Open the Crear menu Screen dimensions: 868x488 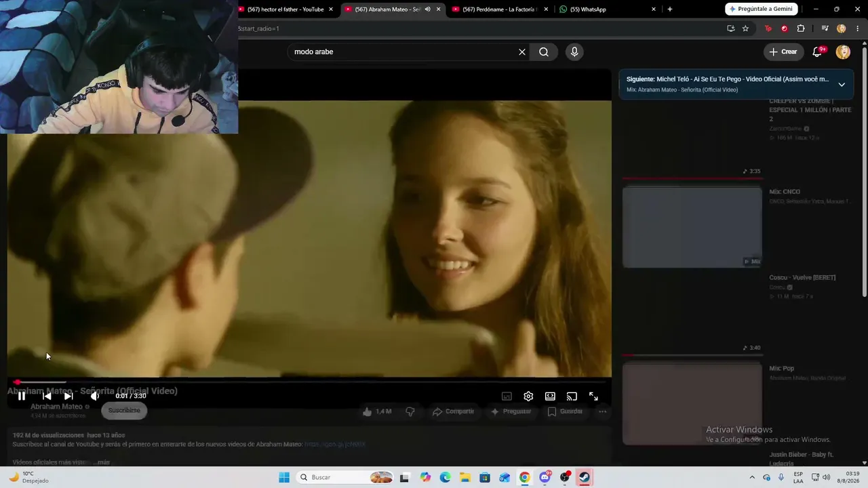pyautogui.click(x=783, y=52)
